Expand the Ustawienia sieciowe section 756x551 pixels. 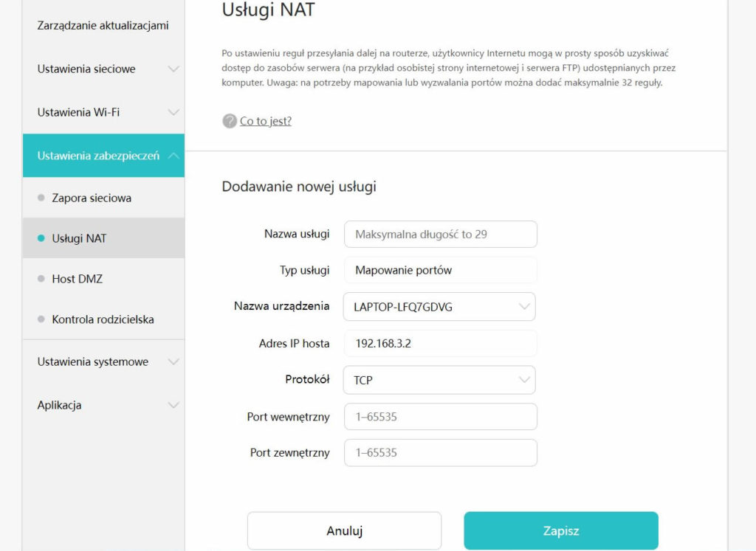103,69
